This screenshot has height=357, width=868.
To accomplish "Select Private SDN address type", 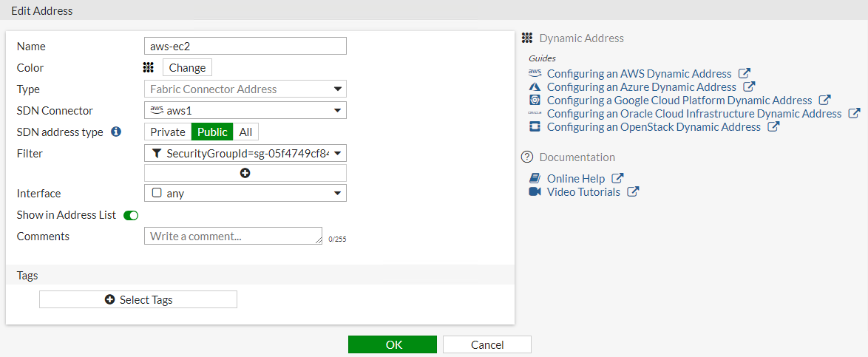I will (x=168, y=132).
